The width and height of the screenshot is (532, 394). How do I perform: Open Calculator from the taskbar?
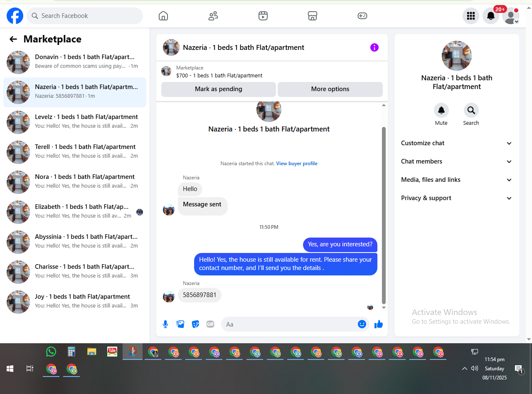[71, 352]
